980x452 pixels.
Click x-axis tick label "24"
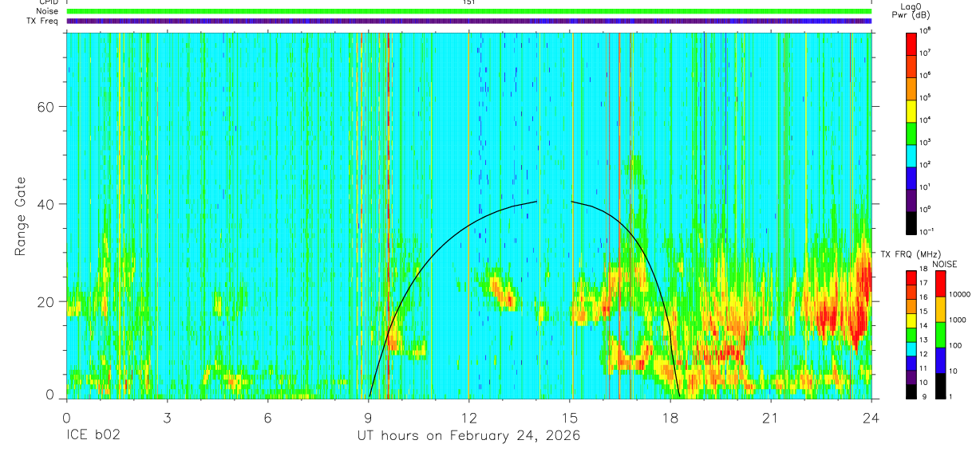(871, 419)
